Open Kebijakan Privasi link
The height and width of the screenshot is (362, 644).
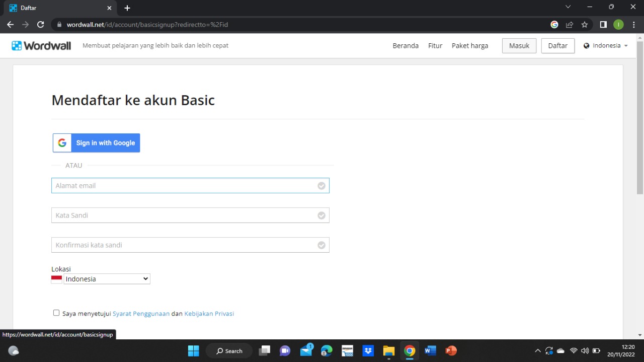(209, 313)
